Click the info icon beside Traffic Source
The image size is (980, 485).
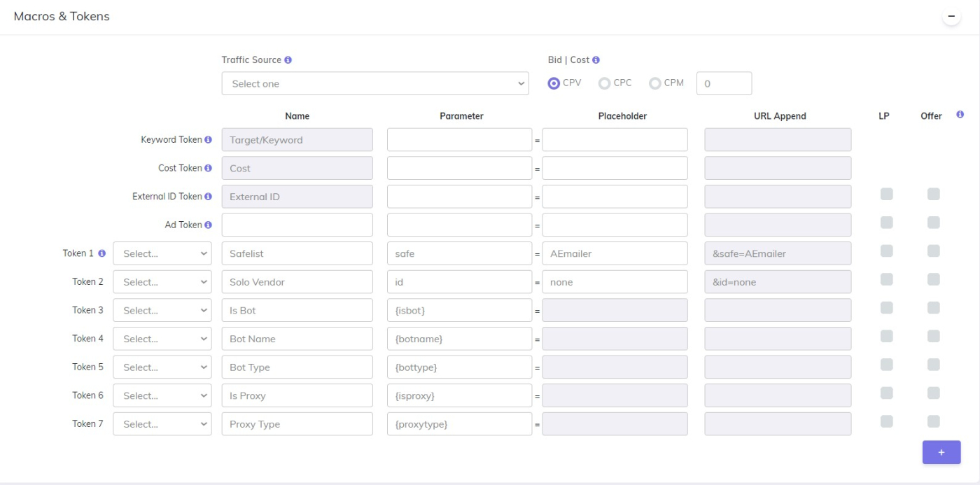point(288,60)
